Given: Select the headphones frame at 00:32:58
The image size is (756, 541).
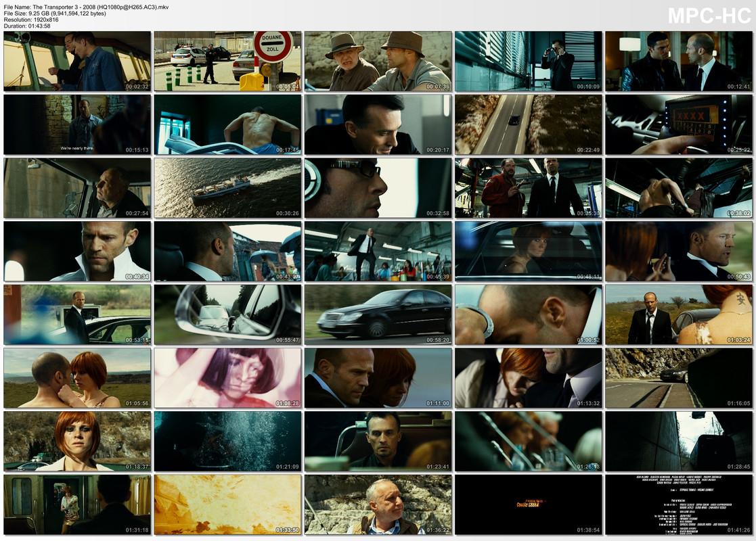Looking at the screenshot, I should pos(378,188).
